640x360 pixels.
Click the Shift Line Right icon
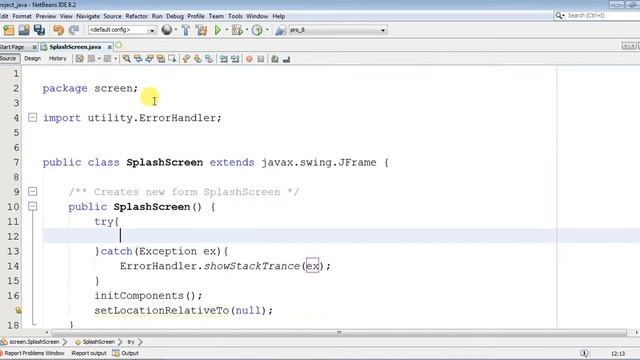[x=235, y=59]
